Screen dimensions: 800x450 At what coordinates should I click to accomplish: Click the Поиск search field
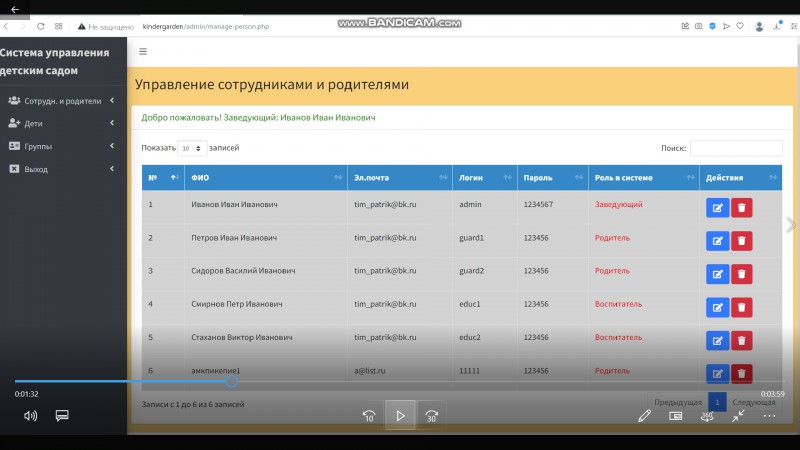pos(736,148)
